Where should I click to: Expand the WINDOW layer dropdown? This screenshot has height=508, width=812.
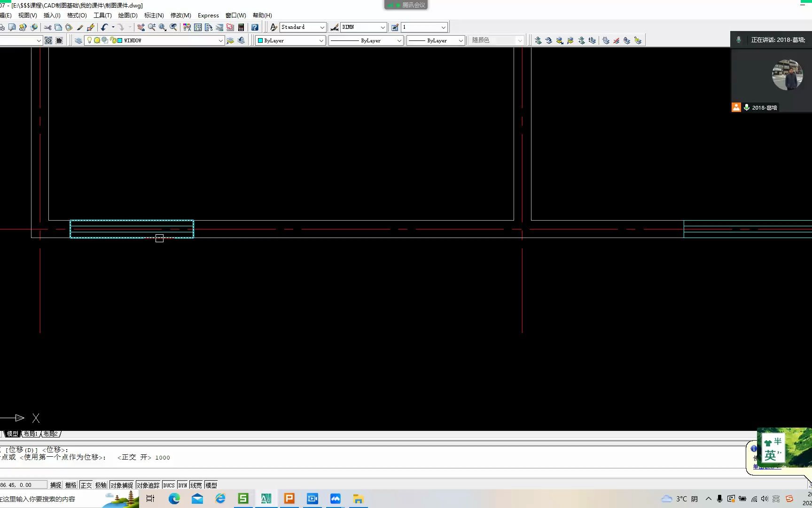pyautogui.click(x=220, y=40)
